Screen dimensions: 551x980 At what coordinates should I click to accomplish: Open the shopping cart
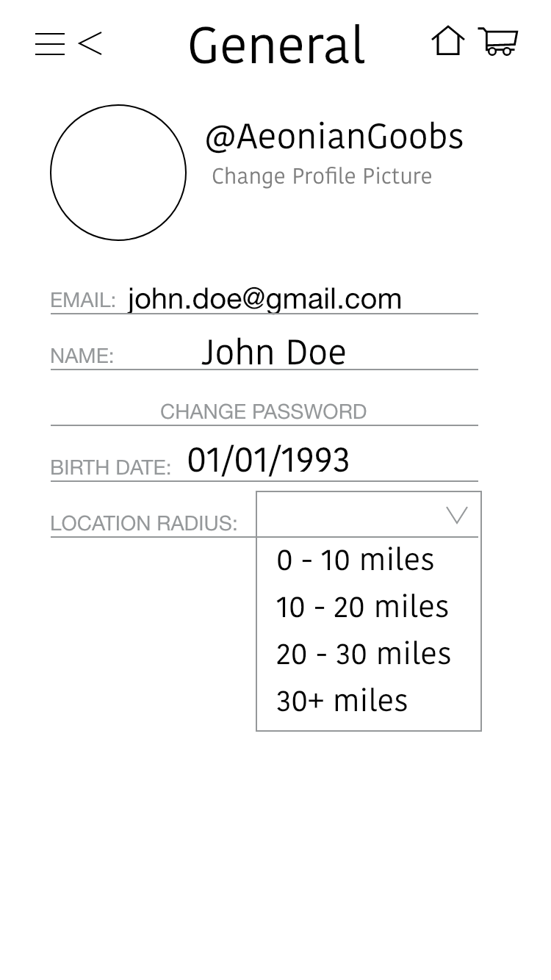[498, 41]
